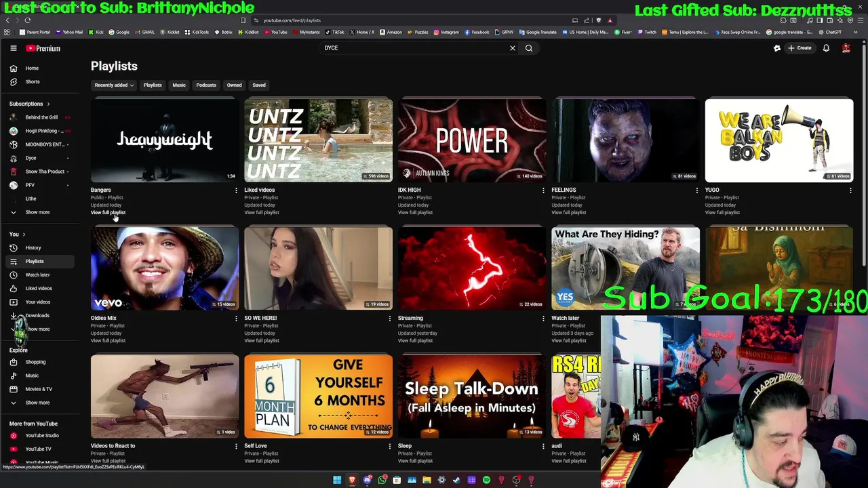Select the Saved filter chip
Image resolution: width=868 pixels, height=488 pixels.
coord(259,85)
